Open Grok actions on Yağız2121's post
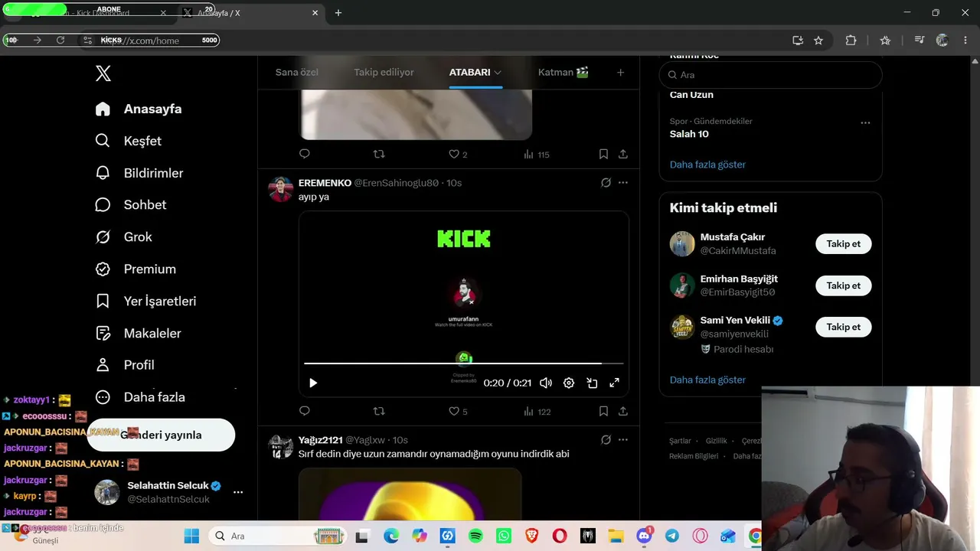The width and height of the screenshot is (980, 551). (606, 440)
